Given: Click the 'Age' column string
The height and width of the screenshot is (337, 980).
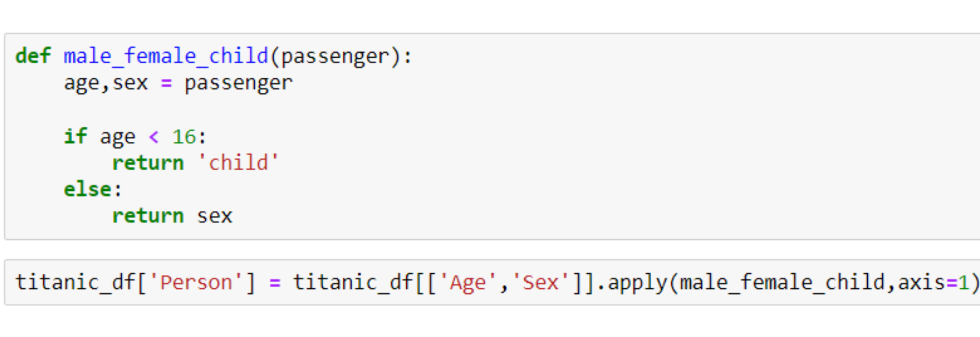Looking at the screenshot, I should coord(467,283).
